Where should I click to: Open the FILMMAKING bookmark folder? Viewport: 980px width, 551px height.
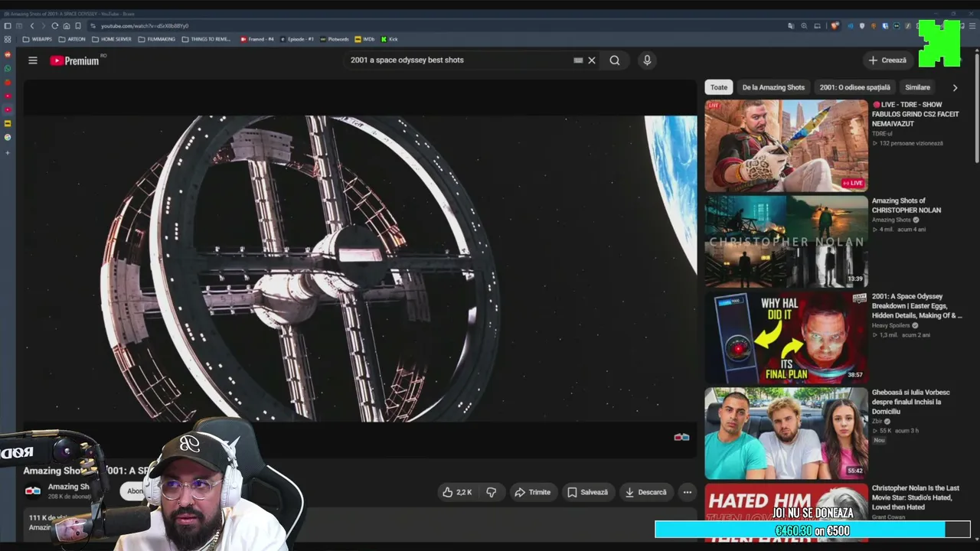point(157,39)
